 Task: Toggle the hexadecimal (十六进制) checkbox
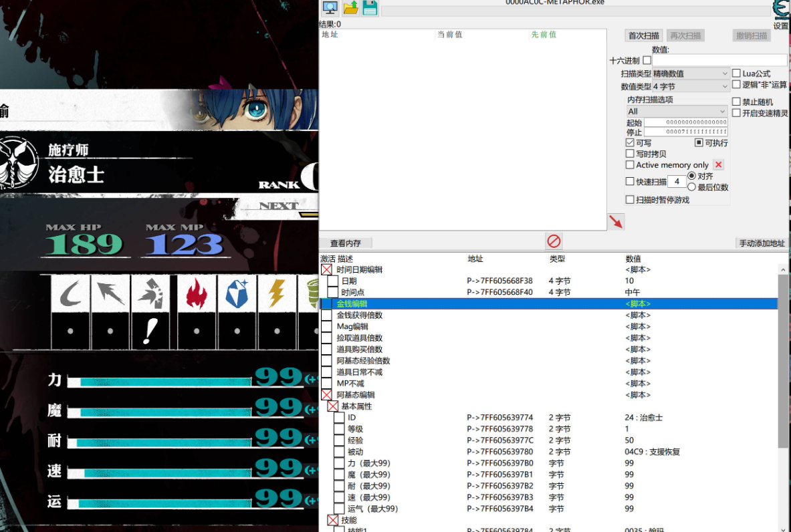click(x=647, y=61)
